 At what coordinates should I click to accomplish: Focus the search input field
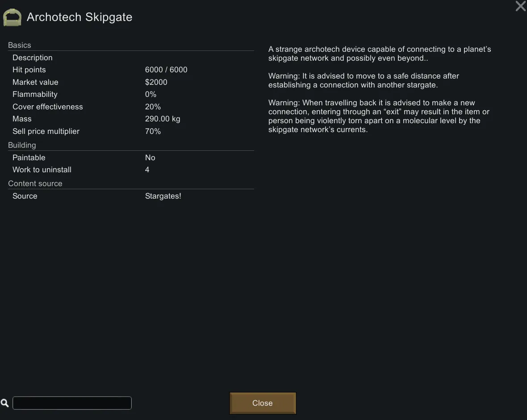pos(72,403)
